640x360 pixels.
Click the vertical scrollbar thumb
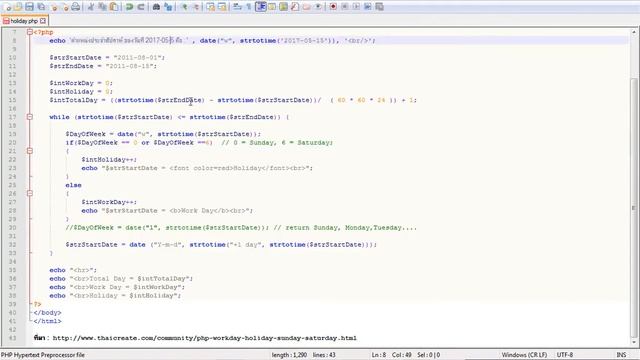(634, 208)
